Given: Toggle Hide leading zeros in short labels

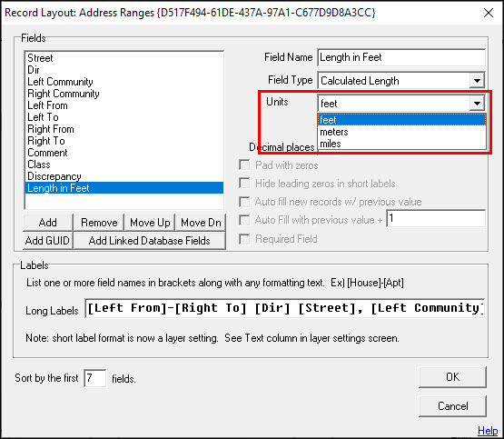Looking at the screenshot, I should (244, 184).
